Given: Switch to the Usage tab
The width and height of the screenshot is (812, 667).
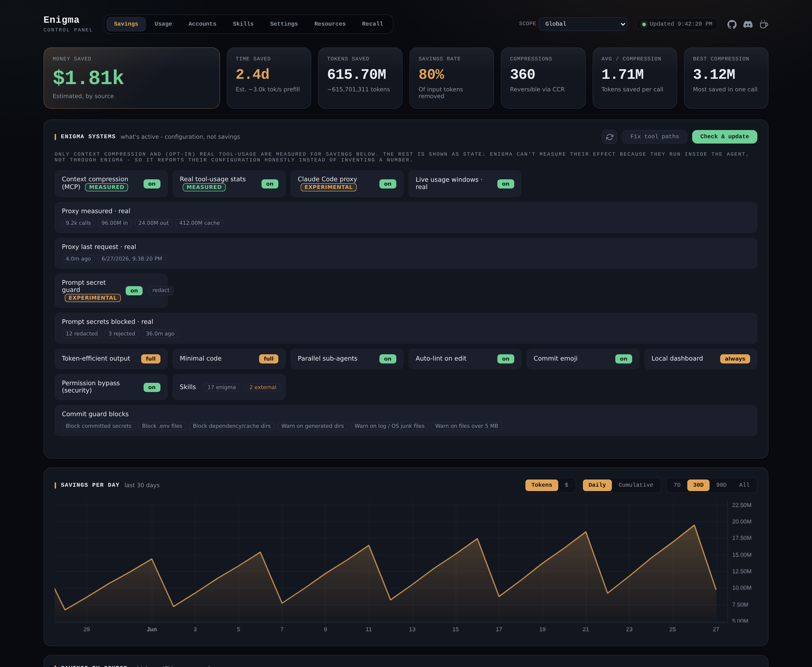Looking at the screenshot, I should 163,24.
